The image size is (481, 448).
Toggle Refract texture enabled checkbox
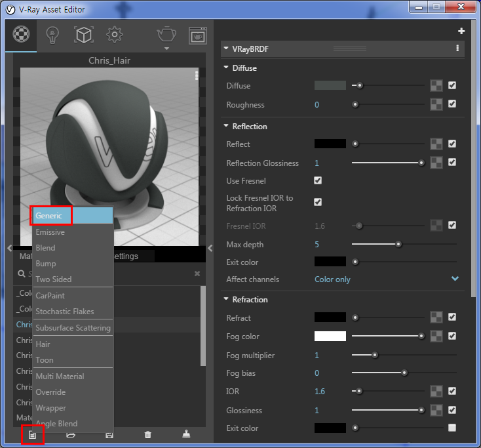tap(452, 317)
